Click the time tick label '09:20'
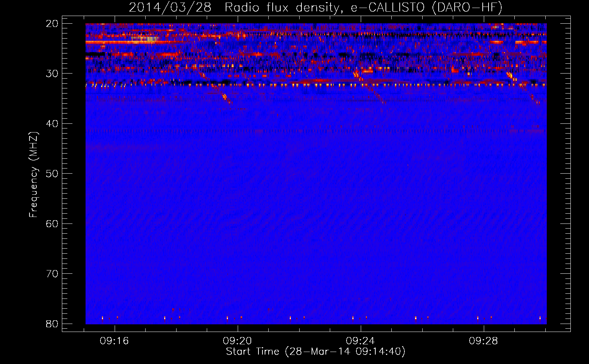The width and height of the screenshot is (589, 364). tap(237, 341)
